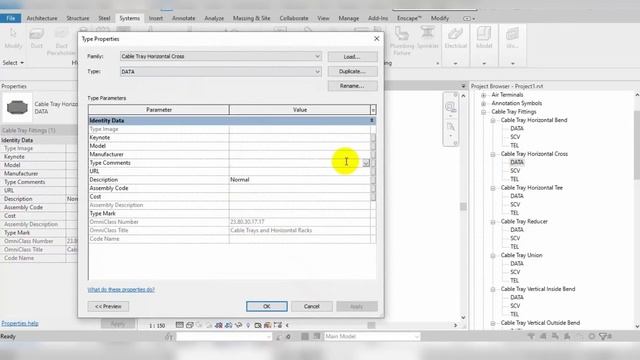The width and height of the screenshot is (640, 360).
Task: Click the selection filter icon in status bar
Action: (x=604, y=336)
